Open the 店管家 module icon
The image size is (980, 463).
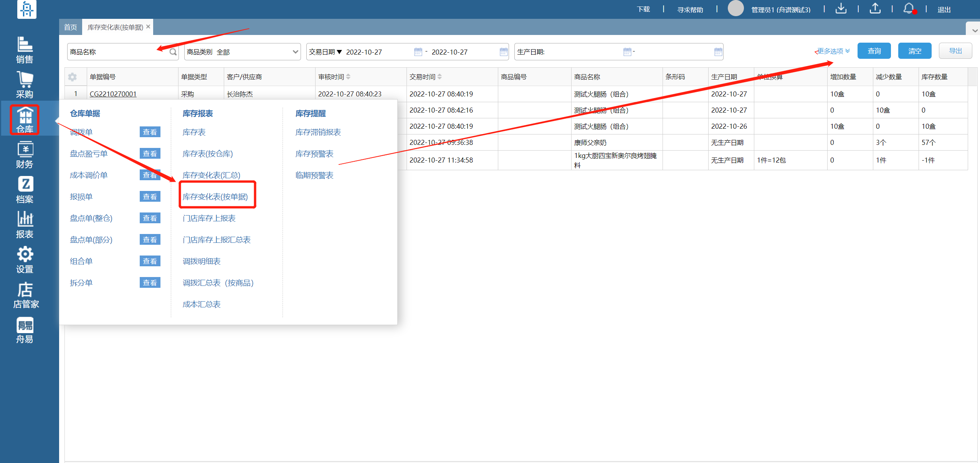coord(26,295)
